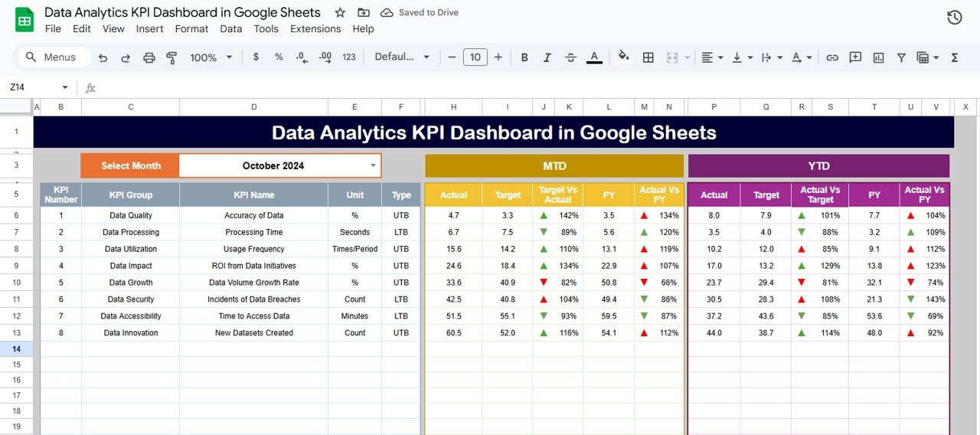This screenshot has width=980, height=435.
Task: Click the 'ROI from Data Initiatives' cell
Action: point(253,266)
